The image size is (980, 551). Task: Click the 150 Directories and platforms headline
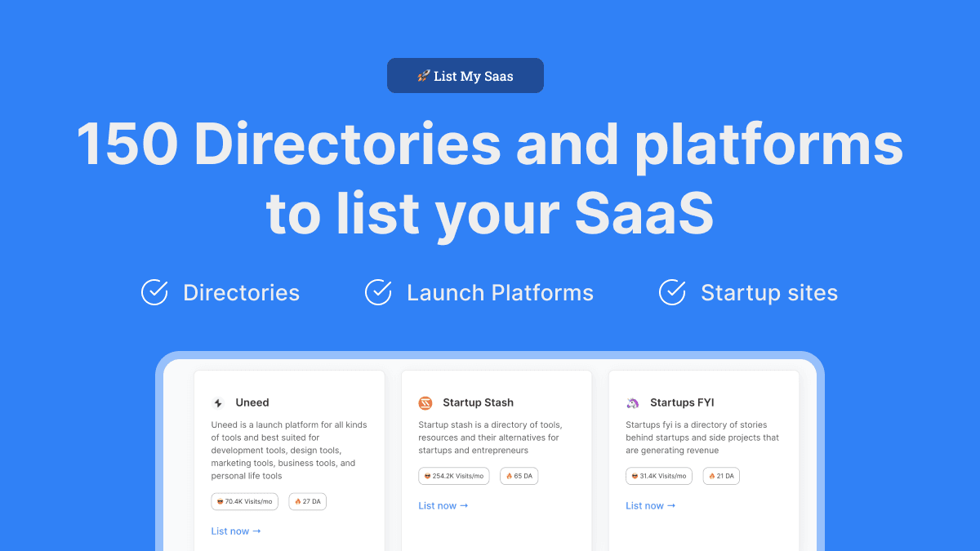(490, 180)
